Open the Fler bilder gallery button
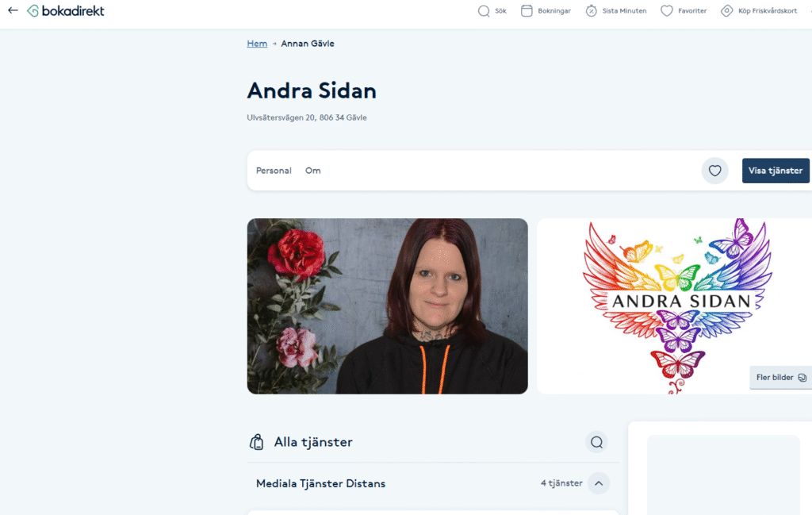812x515 pixels. click(x=780, y=377)
